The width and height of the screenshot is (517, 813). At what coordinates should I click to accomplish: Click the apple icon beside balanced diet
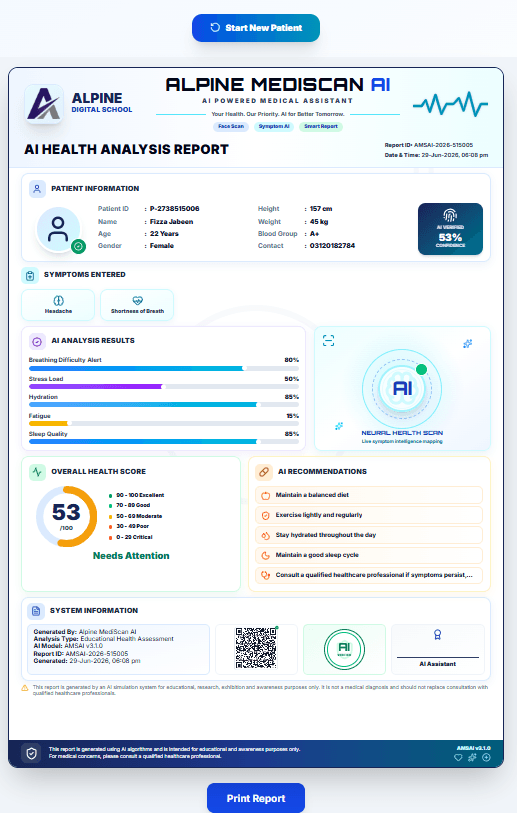266,495
